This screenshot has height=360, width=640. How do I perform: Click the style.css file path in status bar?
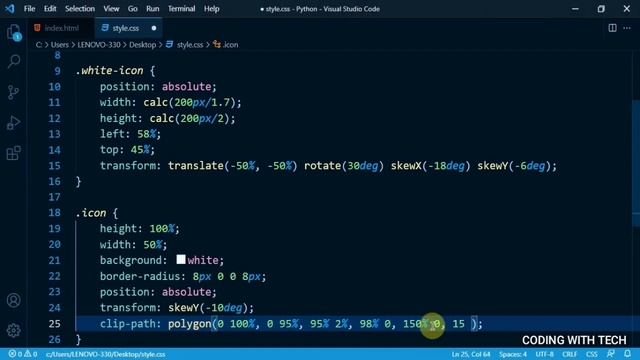coord(105,354)
